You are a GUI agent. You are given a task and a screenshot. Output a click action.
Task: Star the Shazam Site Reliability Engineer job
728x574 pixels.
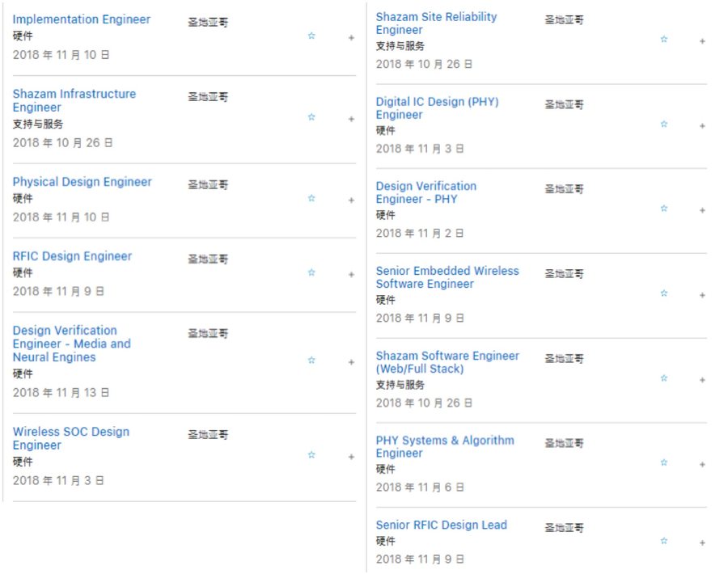[x=664, y=40]
